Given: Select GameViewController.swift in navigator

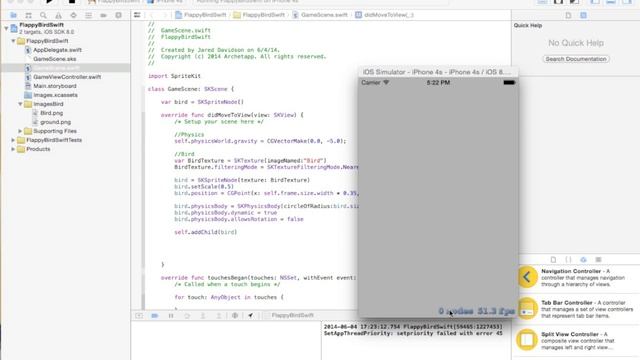Looking at the screenshot, I should (x=67, y=77).
